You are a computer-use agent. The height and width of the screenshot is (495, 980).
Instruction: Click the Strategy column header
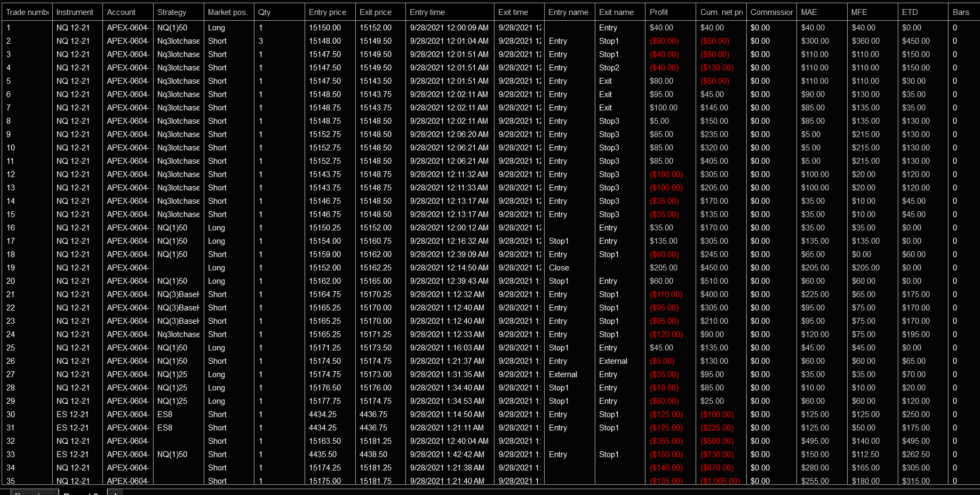pos(178,12)
